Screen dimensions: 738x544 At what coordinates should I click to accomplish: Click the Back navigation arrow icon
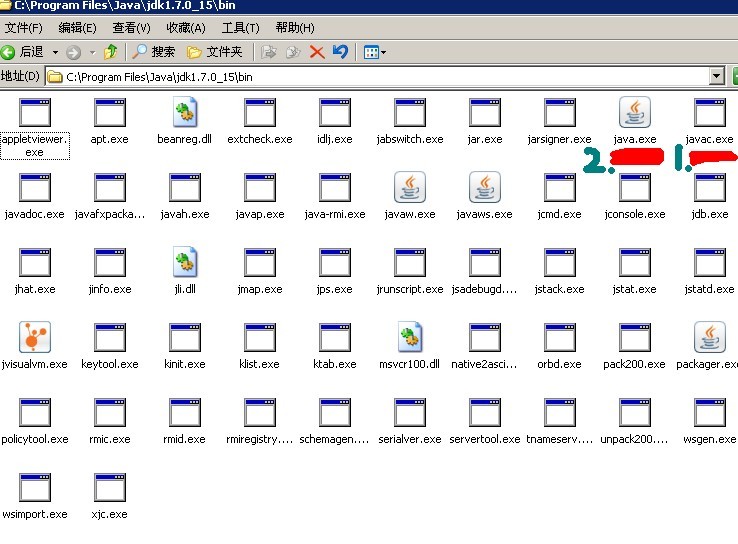[8, 52]
